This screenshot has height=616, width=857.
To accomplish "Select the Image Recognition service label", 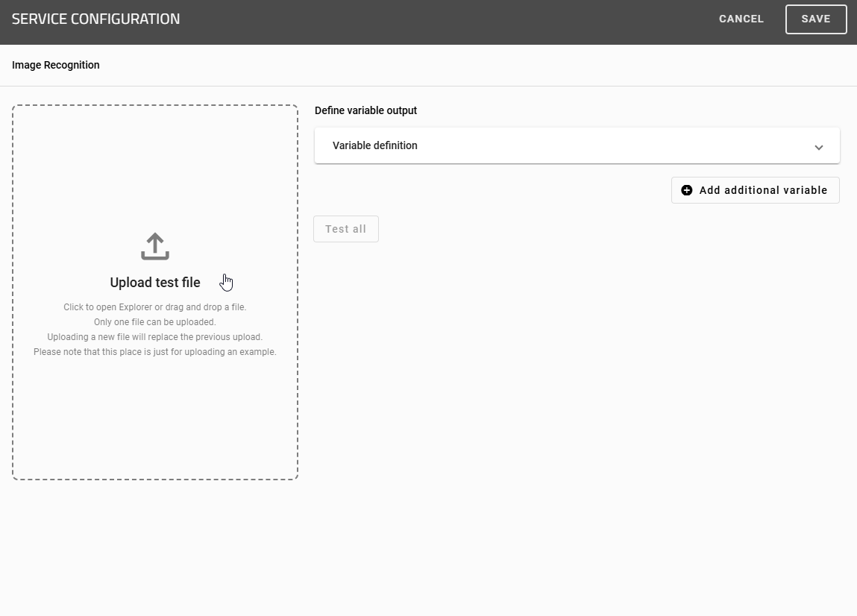I will 55,65.
